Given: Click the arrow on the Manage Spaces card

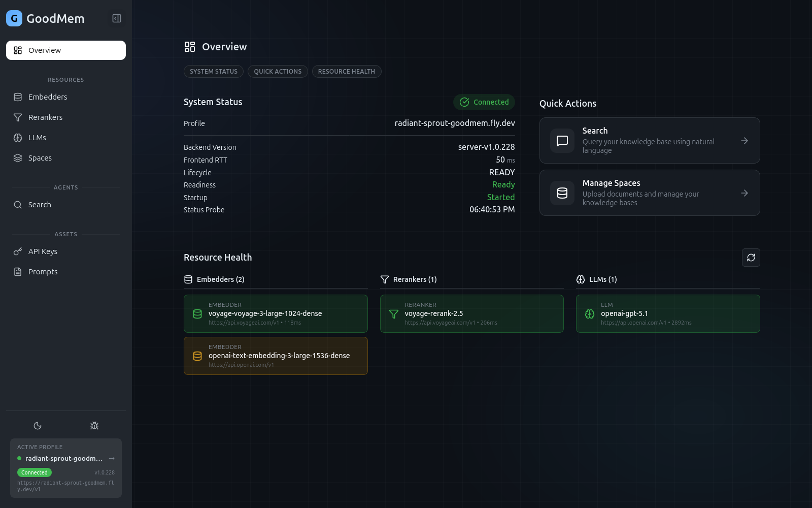Looking at the screenshot, I should point(745,193).
